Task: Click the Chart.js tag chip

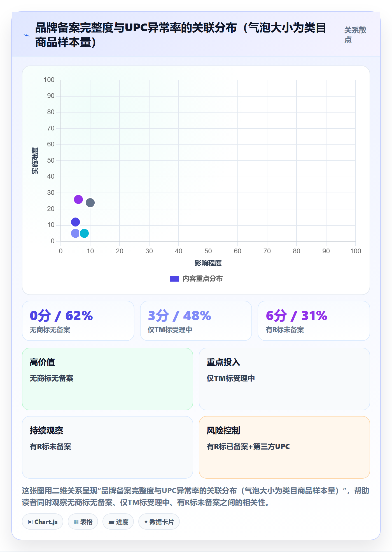Action: (x=43, y=522)
